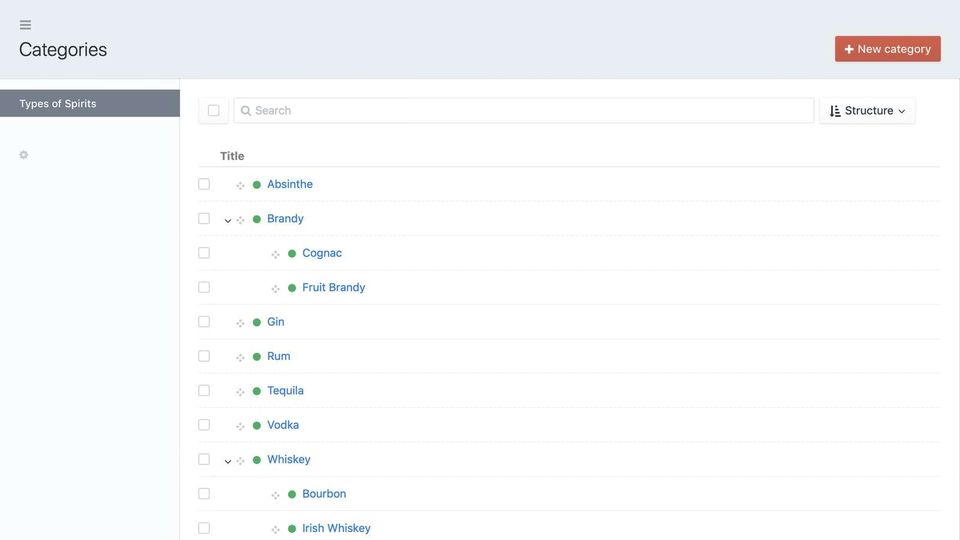Grab the move handle for Irish Whiskey
Viewport: 960px width, 540px height.
click(x=276, y=529)
